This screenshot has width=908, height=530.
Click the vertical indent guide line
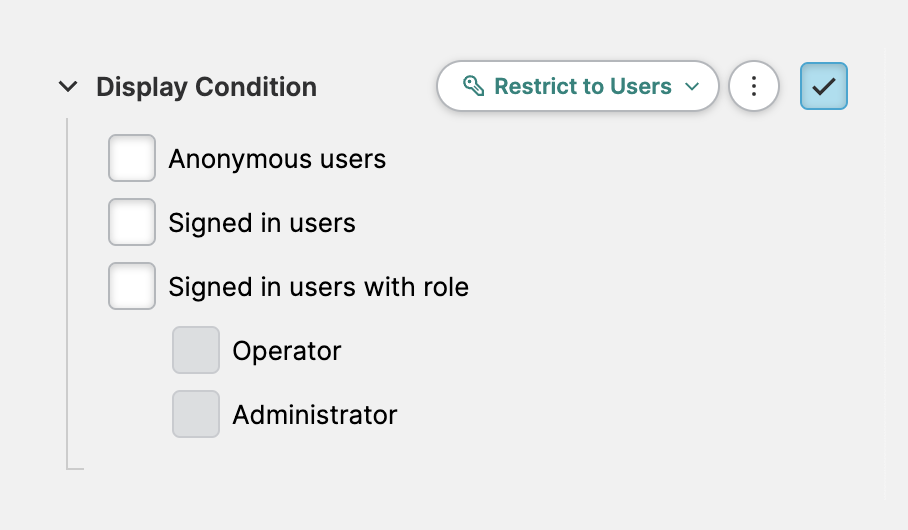coord(67,300)
